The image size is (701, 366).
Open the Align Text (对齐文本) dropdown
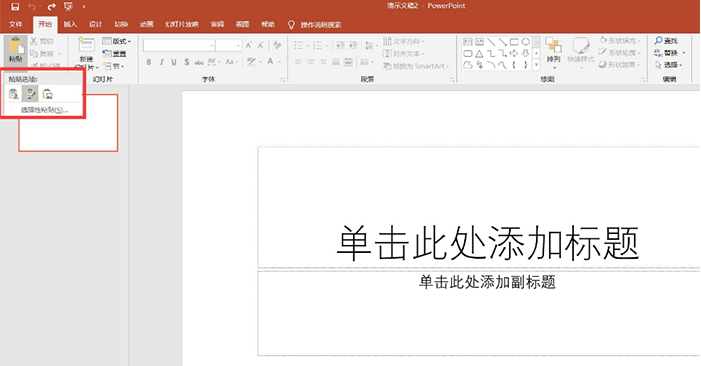[404, 54]
